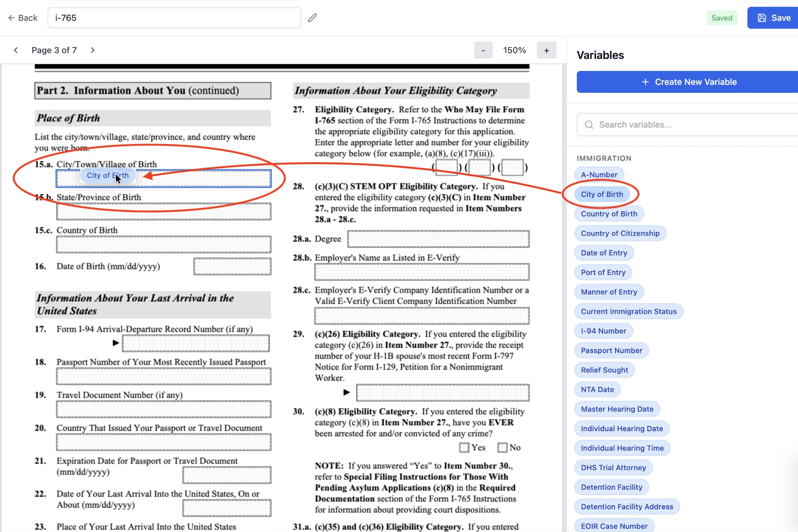Zoom out with the minus button
Screen dimensions: 798x532
[x=483, y=50]
